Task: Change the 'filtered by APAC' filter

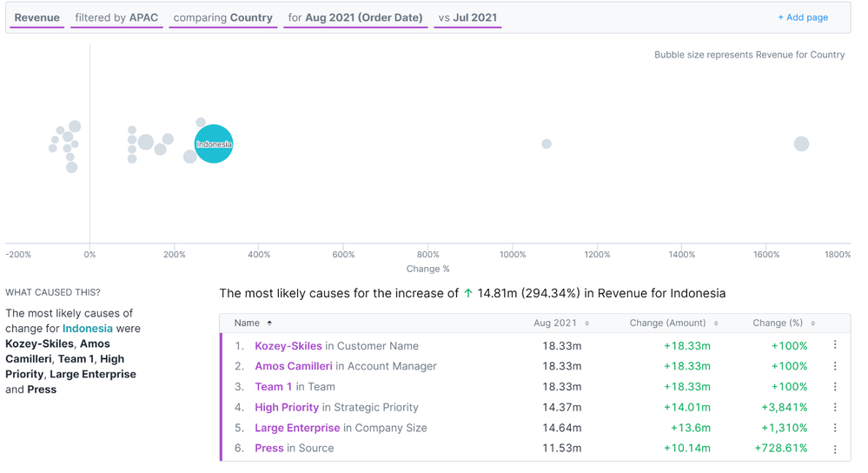Action: click(x=116, y=17)
